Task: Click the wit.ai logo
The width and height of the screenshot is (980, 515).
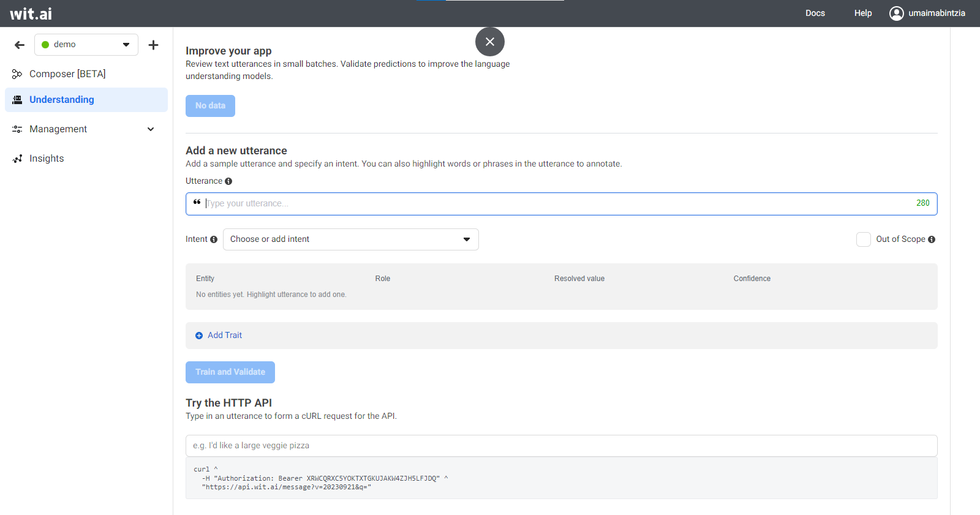Action: 31,13
